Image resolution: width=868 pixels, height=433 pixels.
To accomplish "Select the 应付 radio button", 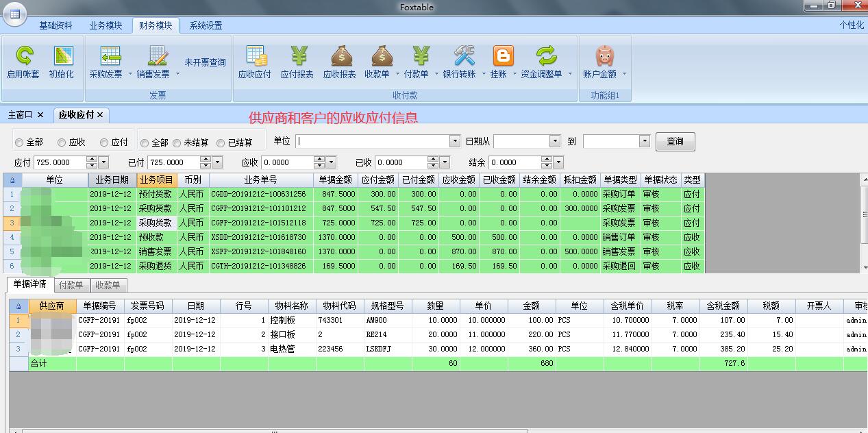I will (x=104, y=143).
